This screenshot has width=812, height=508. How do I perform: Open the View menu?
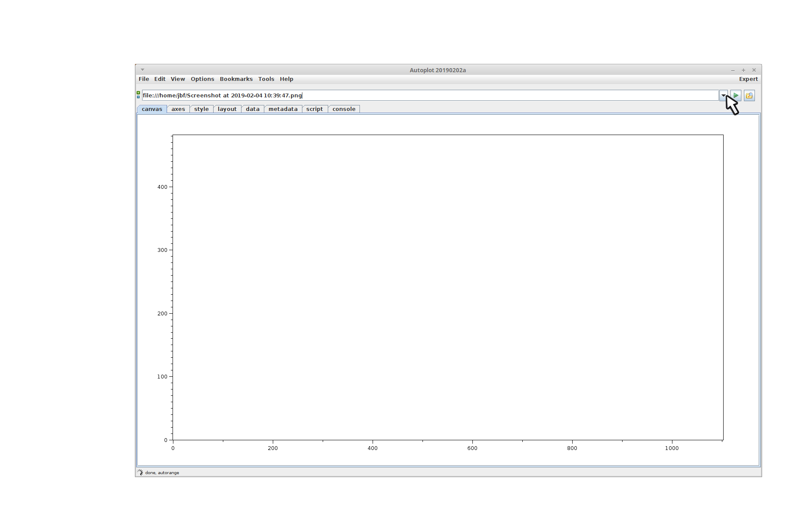[178, 79]
